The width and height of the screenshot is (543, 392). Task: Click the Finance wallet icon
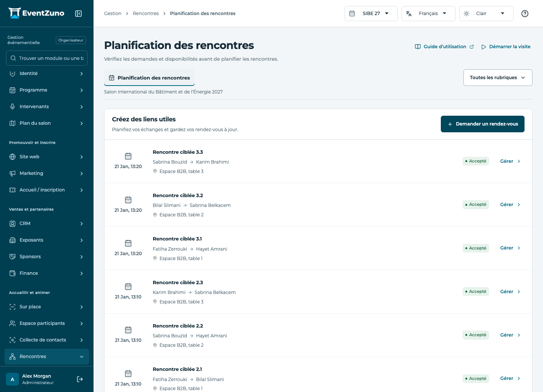pos(12,273)
